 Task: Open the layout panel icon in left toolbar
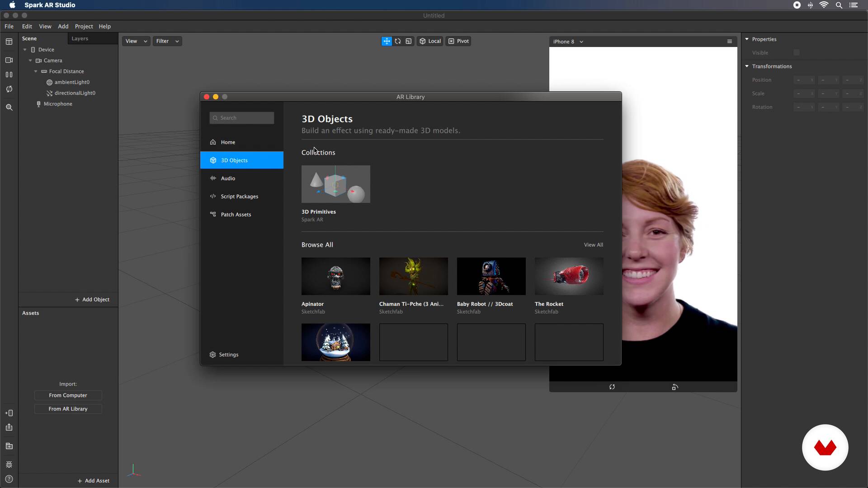pos(9,42)
